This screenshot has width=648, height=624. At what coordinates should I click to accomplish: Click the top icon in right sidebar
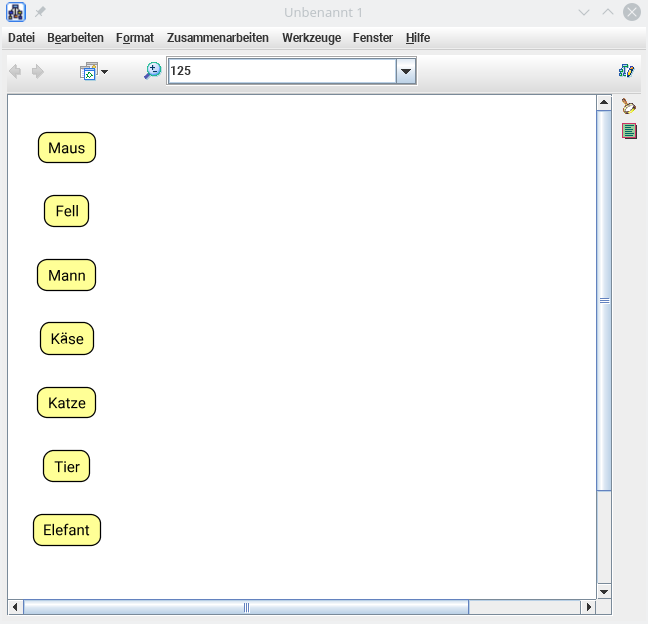pos(629,106)
